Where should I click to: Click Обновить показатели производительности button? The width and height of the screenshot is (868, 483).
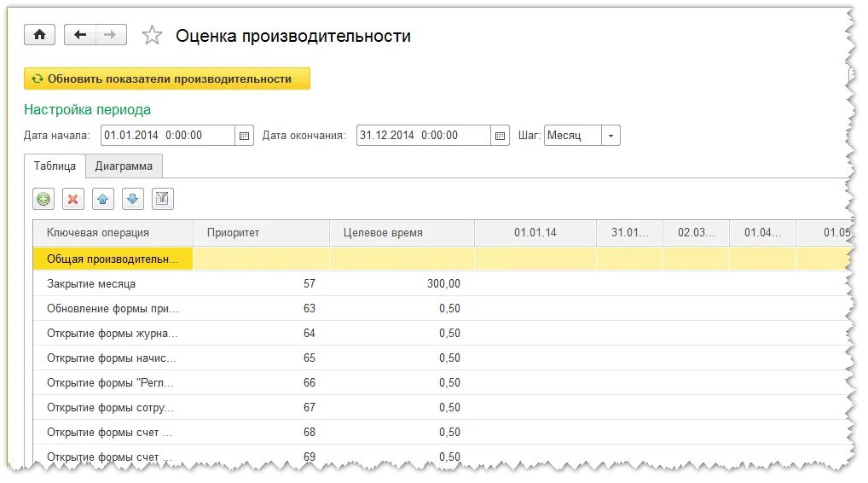tap(167, 79)
